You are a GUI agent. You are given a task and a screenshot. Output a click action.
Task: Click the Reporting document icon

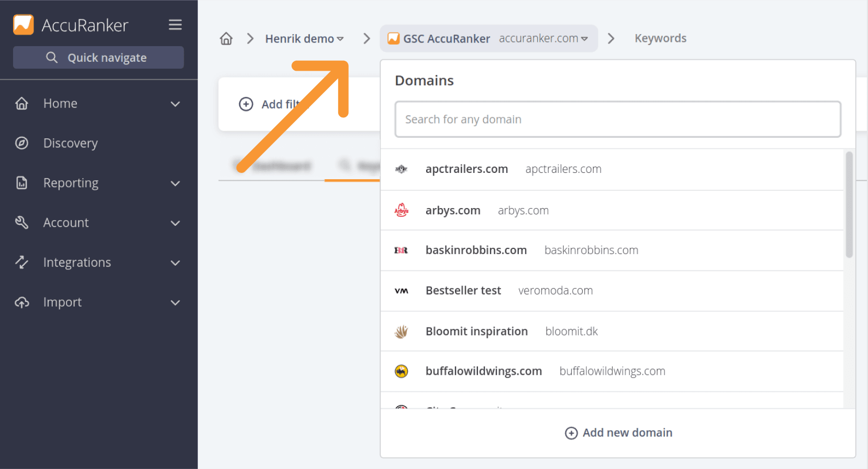click(x=21, y=183)
